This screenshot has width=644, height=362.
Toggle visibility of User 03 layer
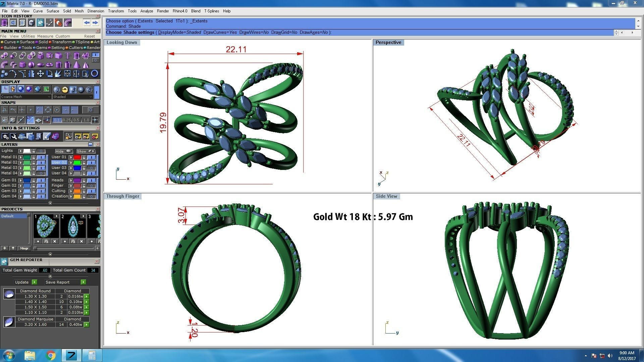tap(91, 168)
